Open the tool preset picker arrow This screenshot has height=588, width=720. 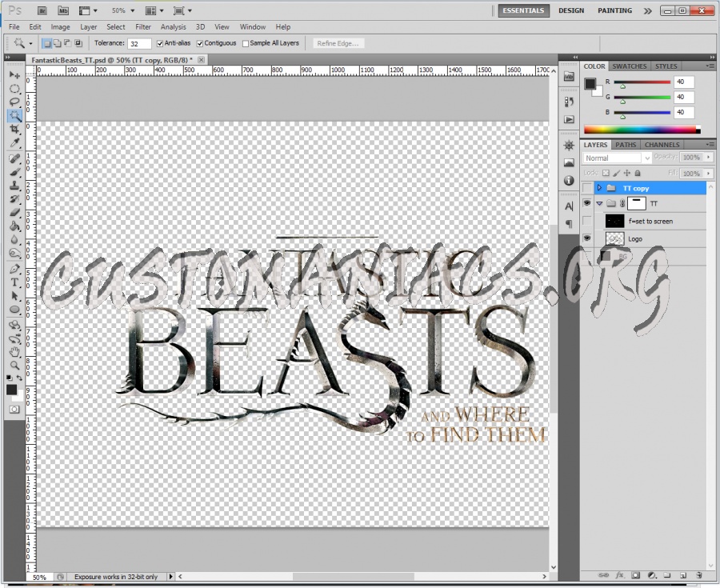[x=30, y=44]
